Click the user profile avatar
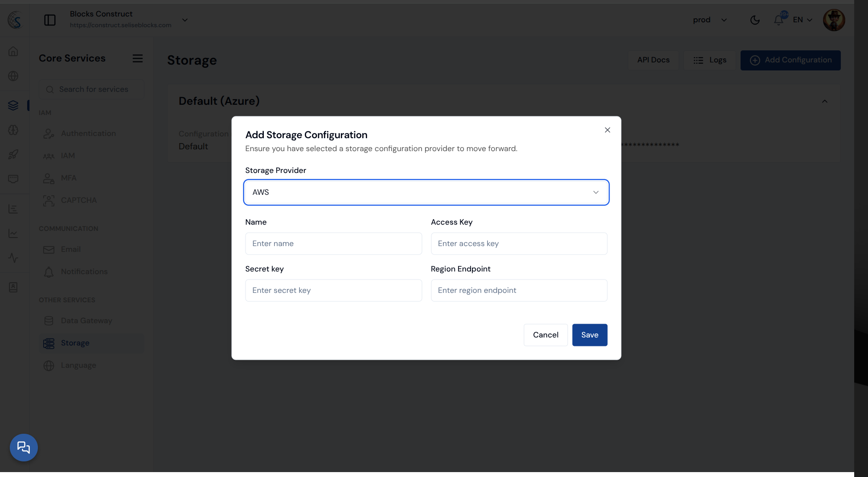868x477 pixels. coord(833,20)
